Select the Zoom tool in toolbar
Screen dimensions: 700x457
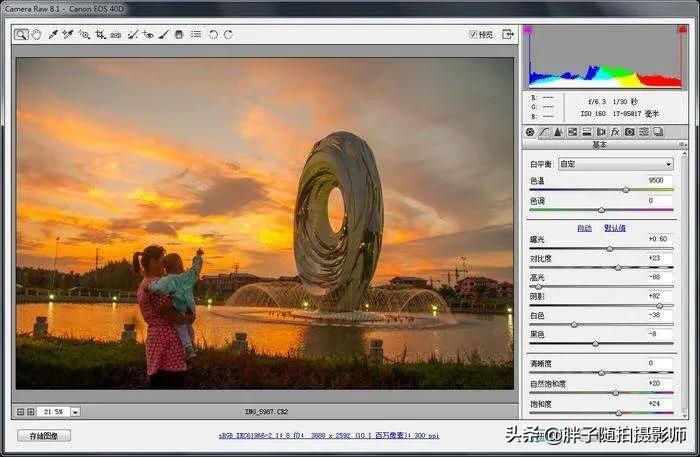tap(21, 34)
